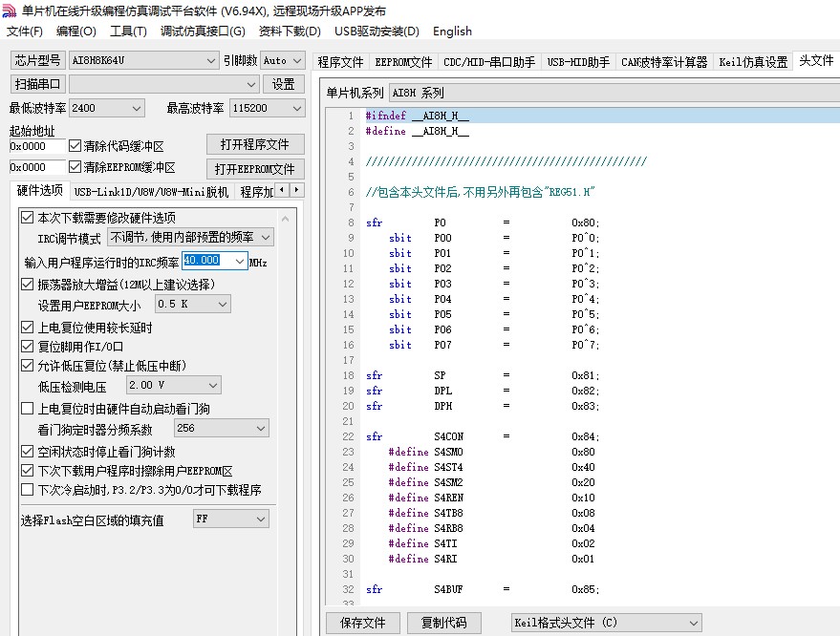Expand the IRC调节模式 dropdown
This screenshot has width=840, height=636.
click(x=266, y=237)
